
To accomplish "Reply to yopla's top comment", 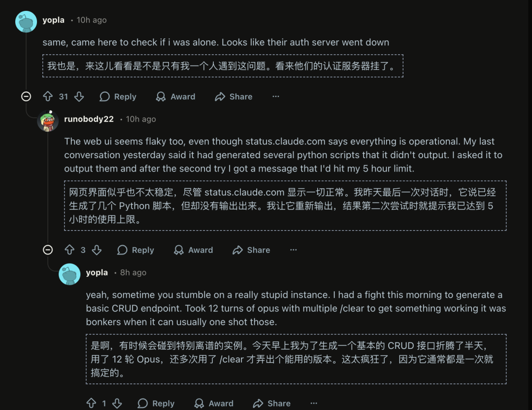I will [x=118, y=97].
